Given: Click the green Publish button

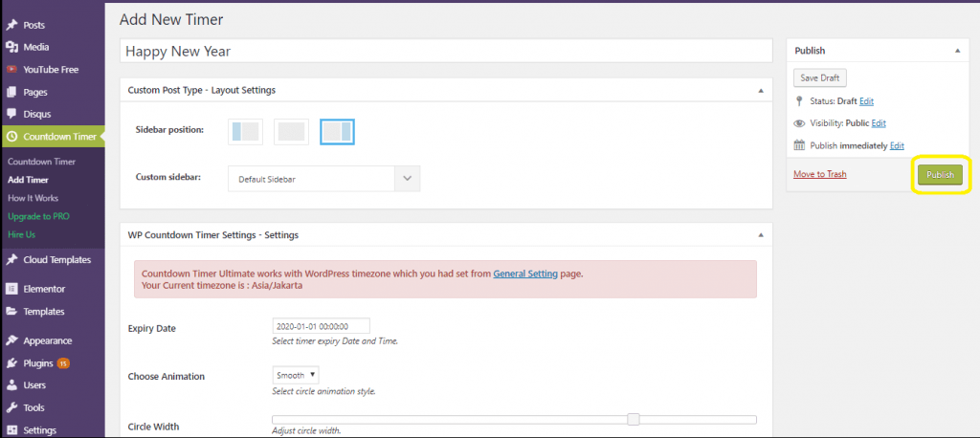Looking at the screenshot, I should pos(940,175).
